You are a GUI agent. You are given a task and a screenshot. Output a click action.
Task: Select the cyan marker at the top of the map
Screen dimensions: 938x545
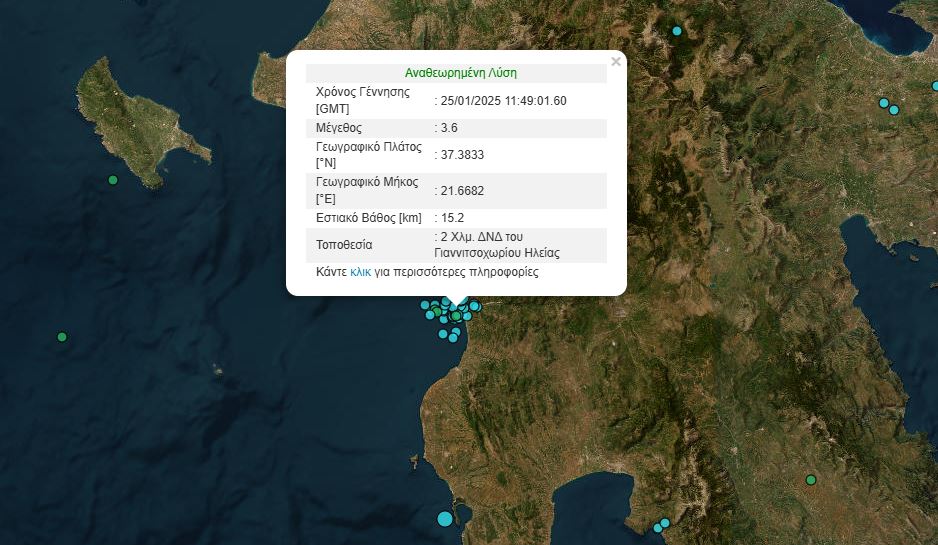point(677,31)
